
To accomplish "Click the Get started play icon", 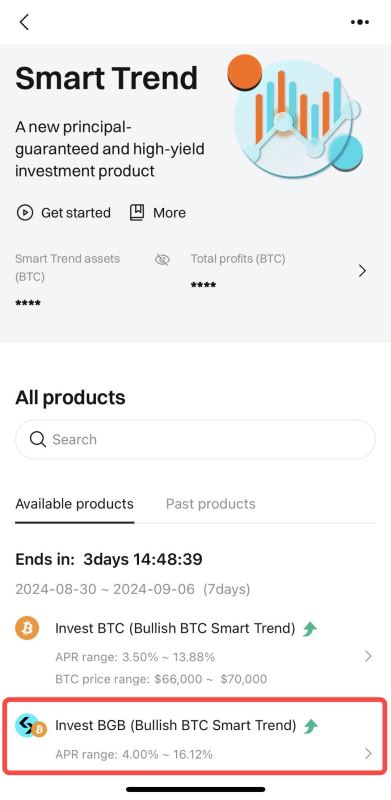I will tap(25, 212).
